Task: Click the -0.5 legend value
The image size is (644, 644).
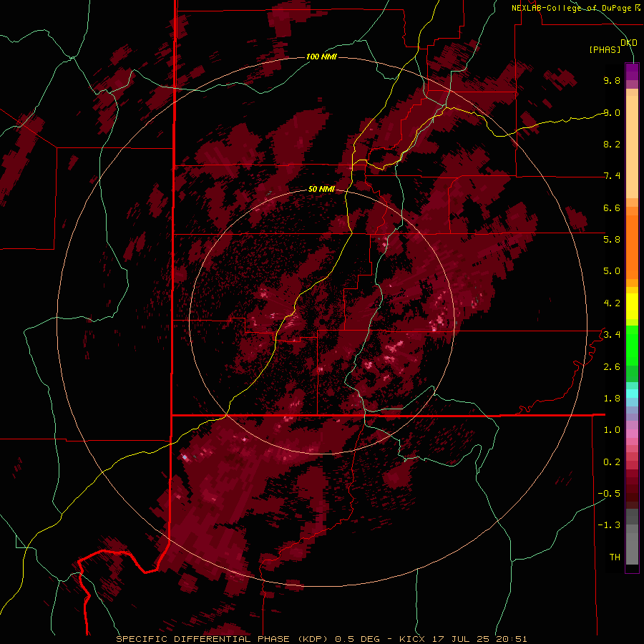Action: pyautogui.click(x=609, y=494)
